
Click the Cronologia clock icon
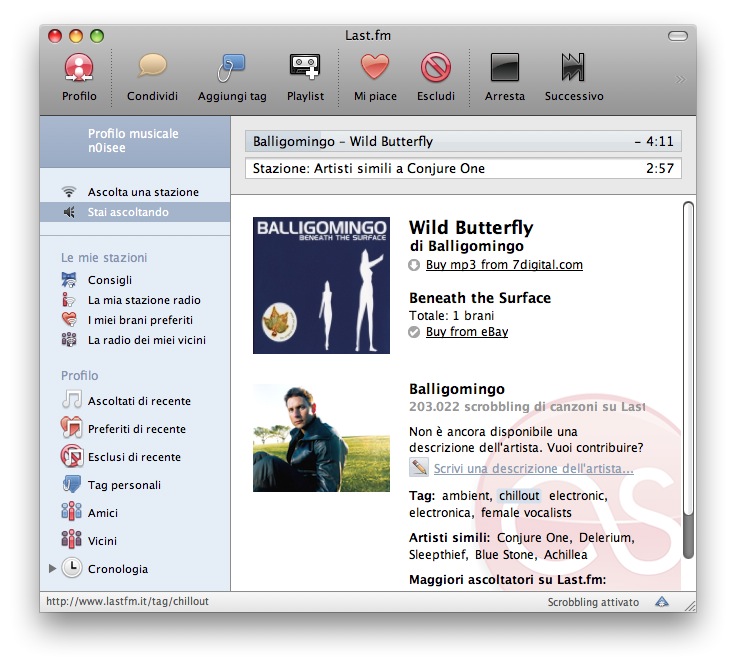72,568
